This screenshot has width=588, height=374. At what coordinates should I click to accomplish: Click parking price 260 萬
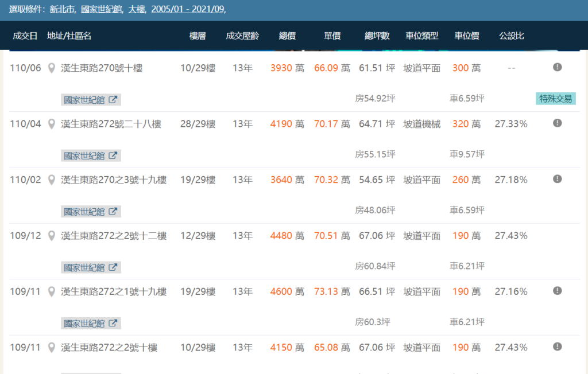point(466,180)
